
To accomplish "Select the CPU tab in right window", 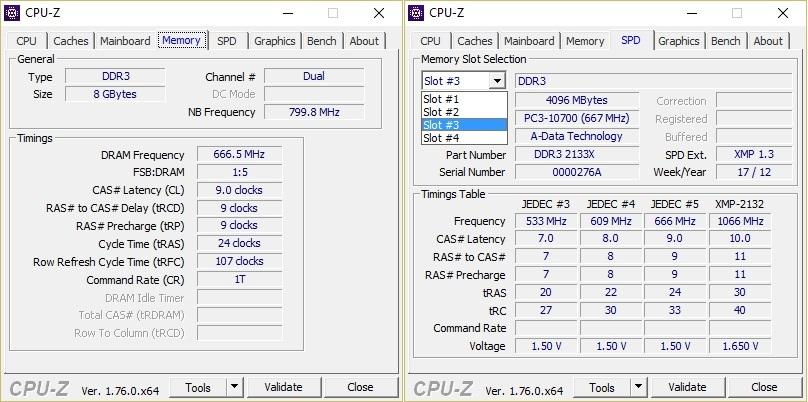I will [x=430, y=41].
